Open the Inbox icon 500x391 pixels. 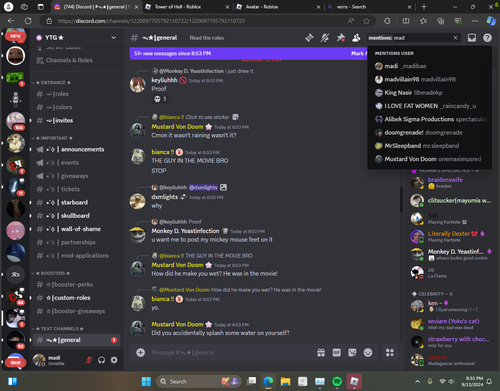472,38
